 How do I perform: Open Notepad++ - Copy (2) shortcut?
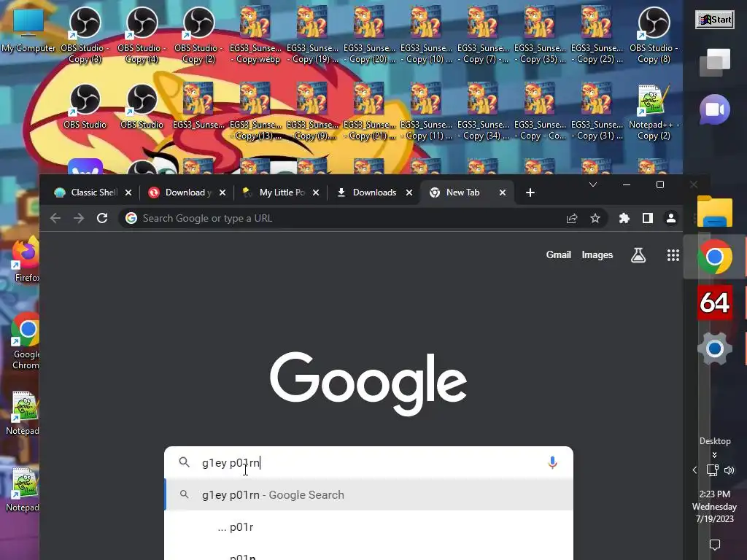pos(654,112)
